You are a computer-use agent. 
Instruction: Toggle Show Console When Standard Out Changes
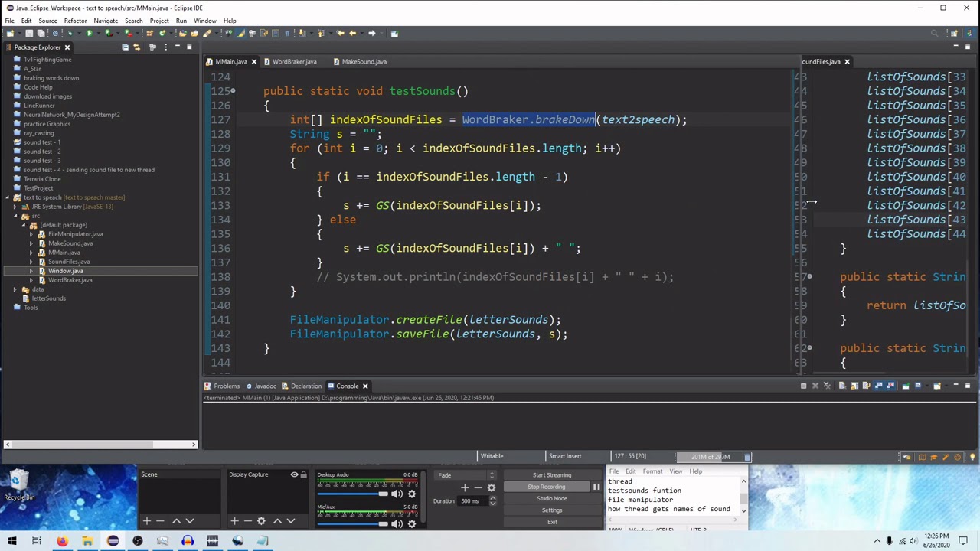click(878, 386)
